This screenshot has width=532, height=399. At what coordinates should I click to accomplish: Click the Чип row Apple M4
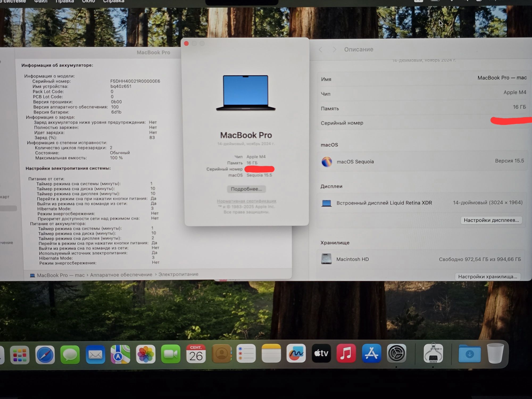[423, 93]
